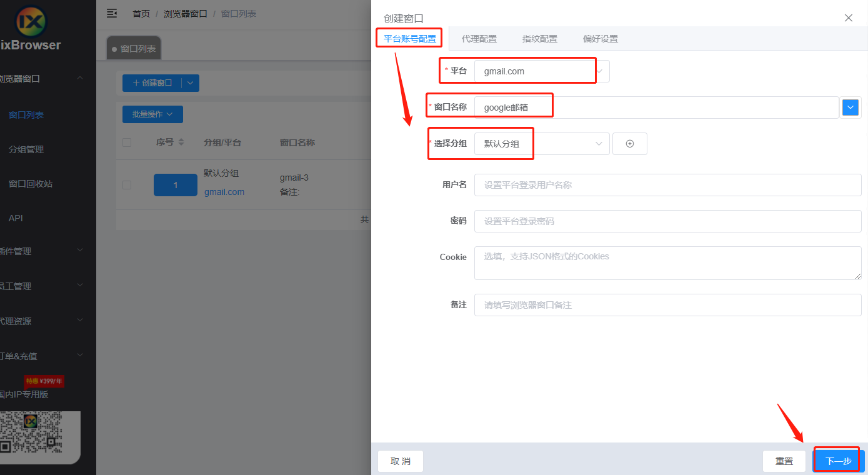This screenshot has height=475, width=868.
Task: Switch to the 指纹配置 tab
Action: point(539,39)
